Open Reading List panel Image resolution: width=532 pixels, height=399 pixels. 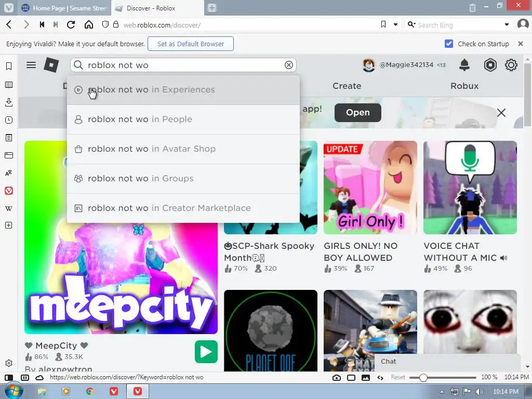pos(9,85)
